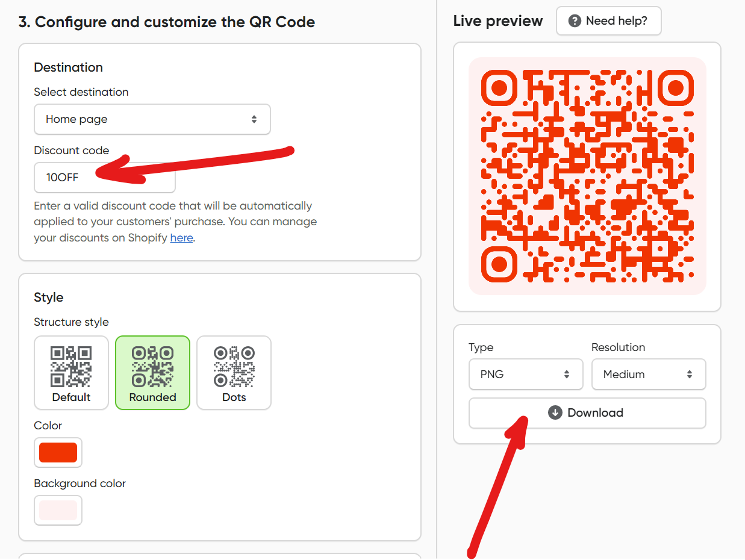Viewport: 745px width, 560px height.
Task: Open the Background color swatch picker
Action: [58, 510]
